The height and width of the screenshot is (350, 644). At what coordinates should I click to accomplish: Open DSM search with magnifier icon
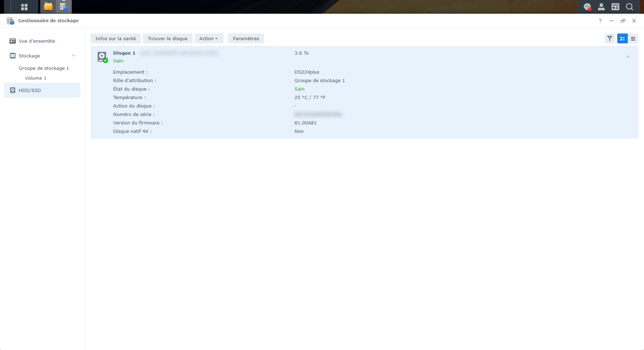click(x=629, y=7)
